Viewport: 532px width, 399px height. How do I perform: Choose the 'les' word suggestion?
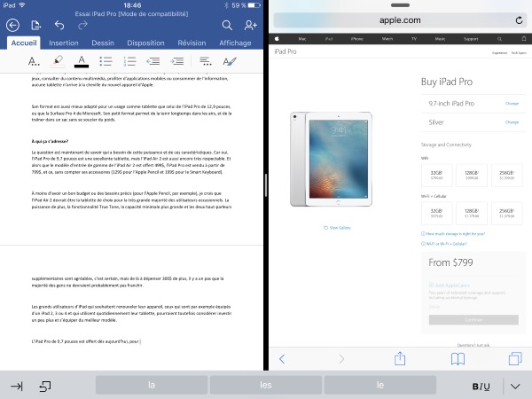tap(266, 385)
